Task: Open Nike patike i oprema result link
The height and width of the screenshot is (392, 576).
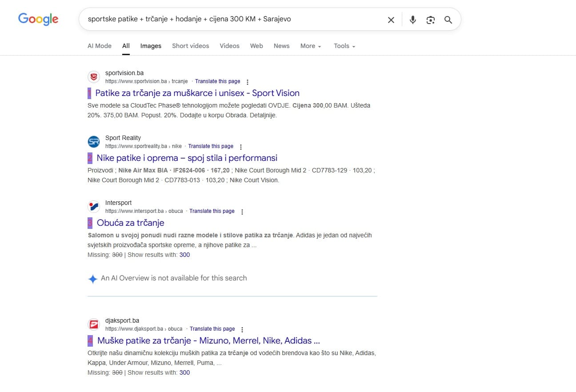Action: point(187,158)
